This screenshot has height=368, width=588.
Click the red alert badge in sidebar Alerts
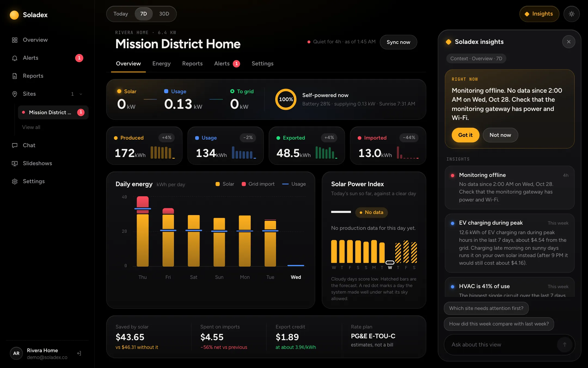79,58
